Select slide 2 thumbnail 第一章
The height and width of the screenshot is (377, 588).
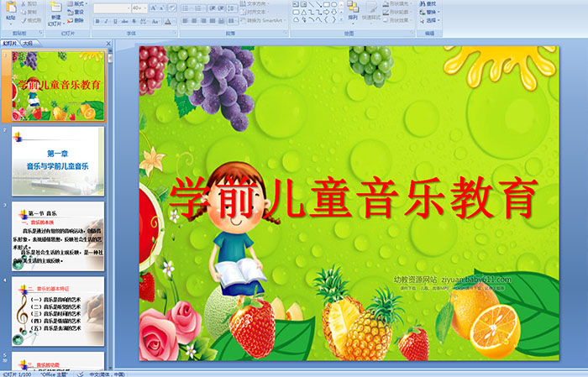tap(58, 161)
